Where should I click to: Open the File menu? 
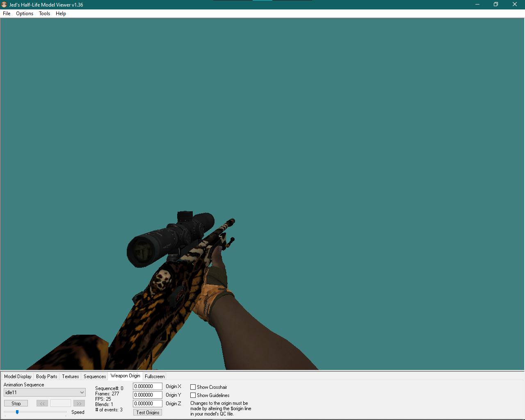click(x=7, y=14)
